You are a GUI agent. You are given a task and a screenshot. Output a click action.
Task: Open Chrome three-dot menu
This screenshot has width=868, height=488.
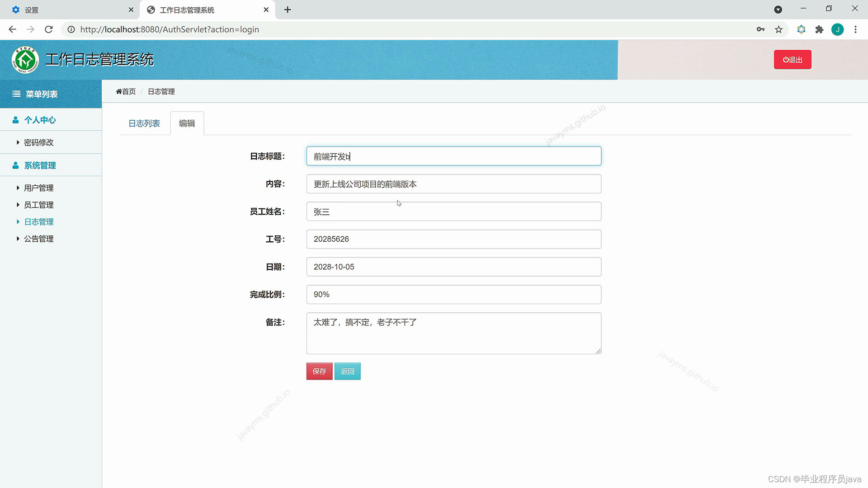855,29
